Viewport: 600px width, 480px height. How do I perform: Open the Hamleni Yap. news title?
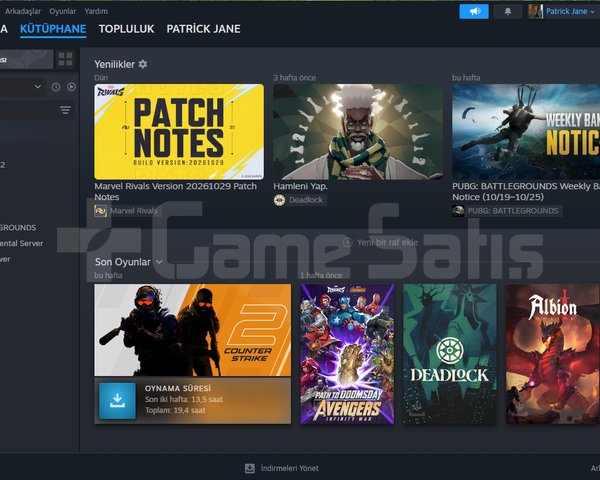click(x=300, y=186)
